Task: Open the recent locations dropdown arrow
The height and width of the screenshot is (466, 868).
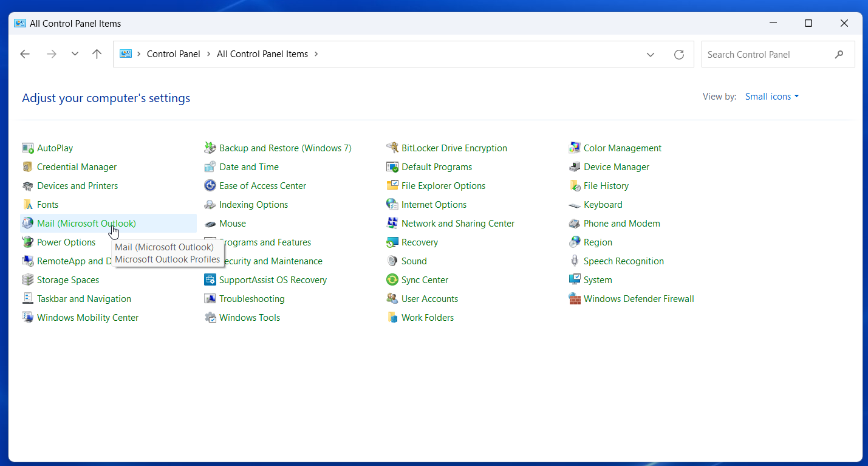Action: coord(75,54)
